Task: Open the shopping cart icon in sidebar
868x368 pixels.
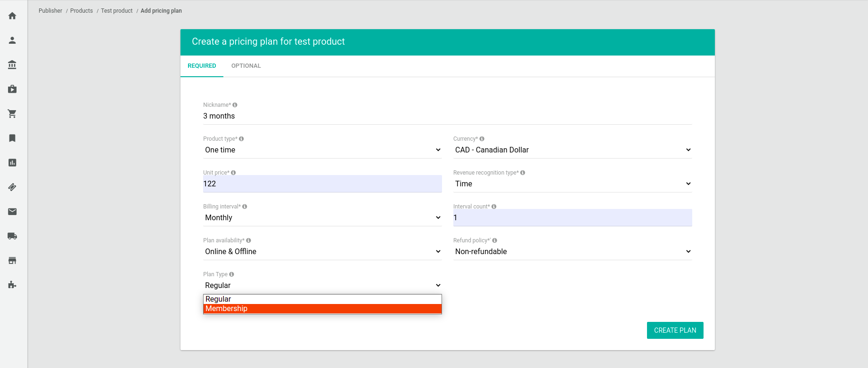Action: (x=12, y=114)
